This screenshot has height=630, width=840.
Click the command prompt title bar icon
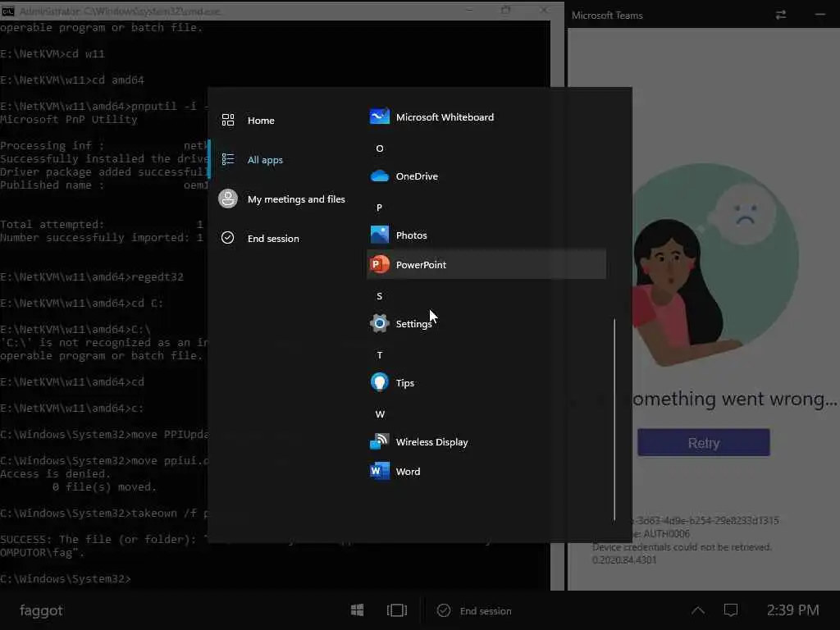click(8, 11)
